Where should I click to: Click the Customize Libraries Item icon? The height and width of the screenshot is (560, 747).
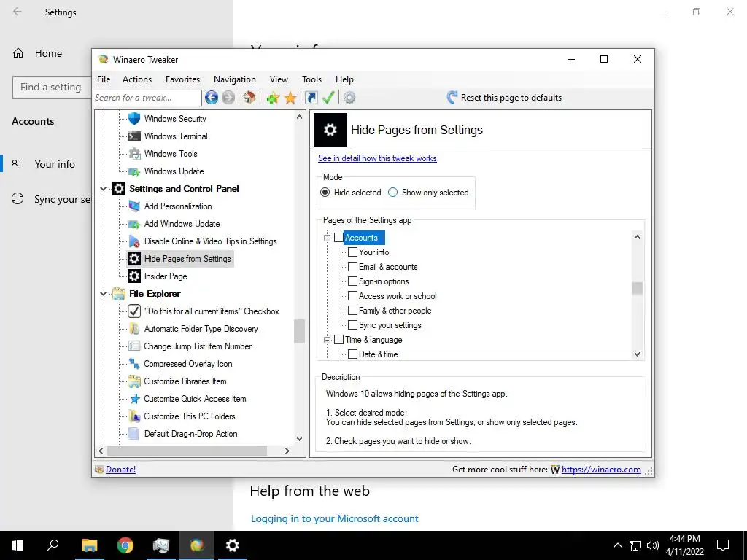[x=134, y=381]
